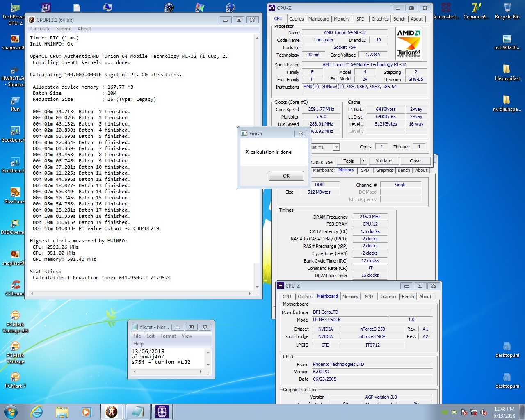Open the Recycle Bin icon

click(x=507, y=11)
